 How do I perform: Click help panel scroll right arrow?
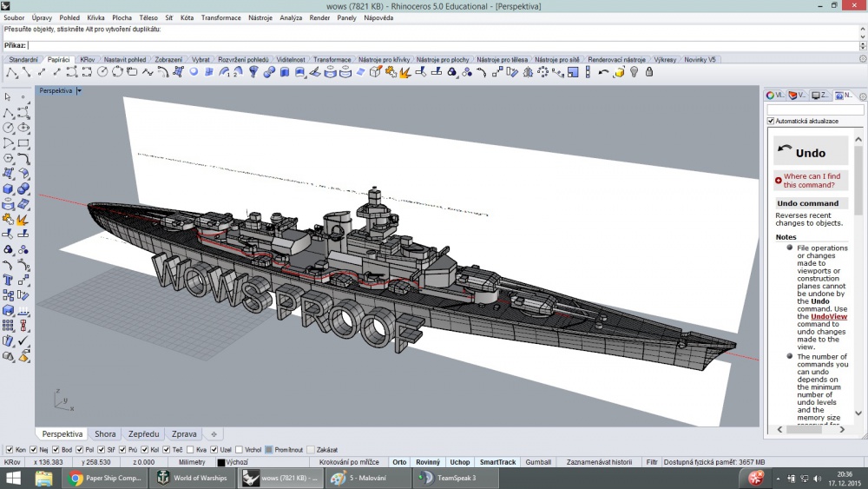(x=842, y=429)
